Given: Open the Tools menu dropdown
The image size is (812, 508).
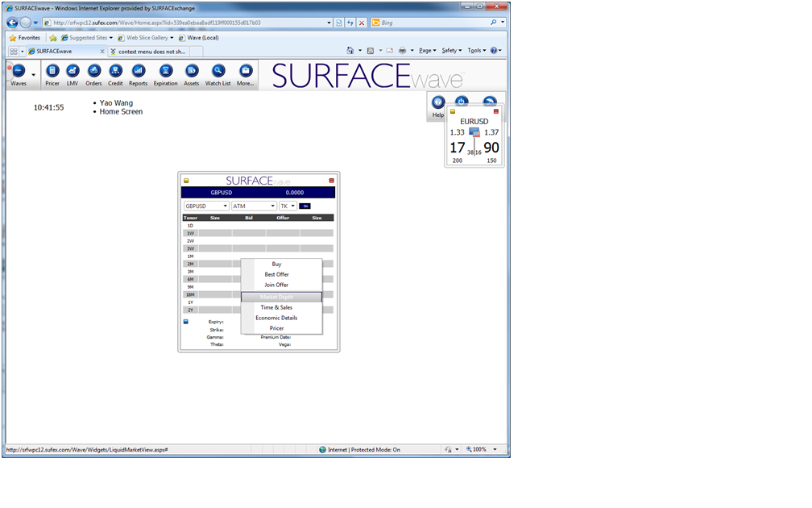Looking at the screenshot, I should pyautogui.click(x=477, y=51).
